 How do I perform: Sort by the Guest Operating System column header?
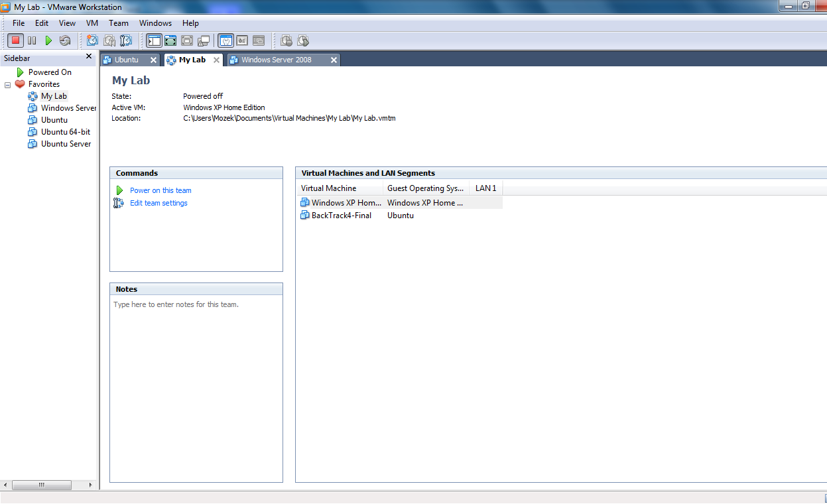pos(426,188)
